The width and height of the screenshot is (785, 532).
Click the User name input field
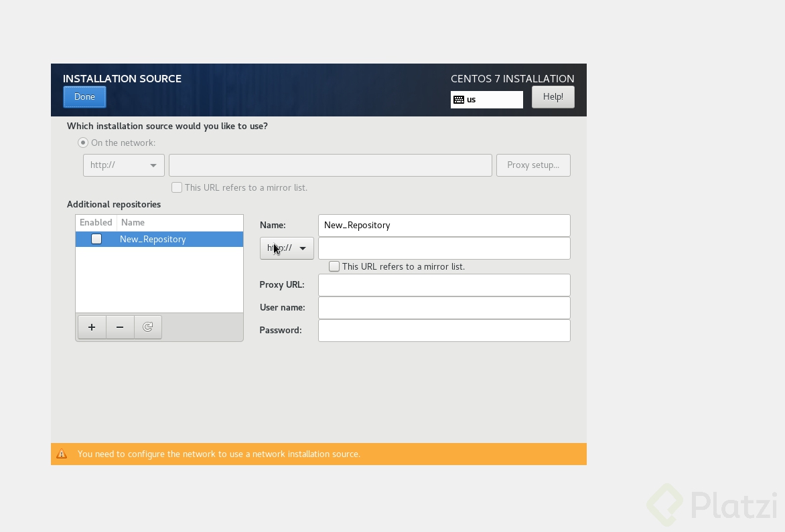point(444,308)
